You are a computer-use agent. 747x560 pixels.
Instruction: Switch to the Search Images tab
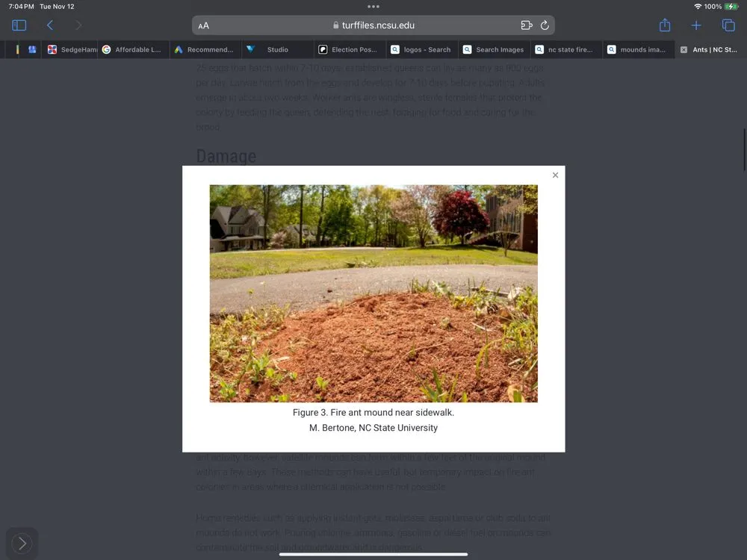495,49
